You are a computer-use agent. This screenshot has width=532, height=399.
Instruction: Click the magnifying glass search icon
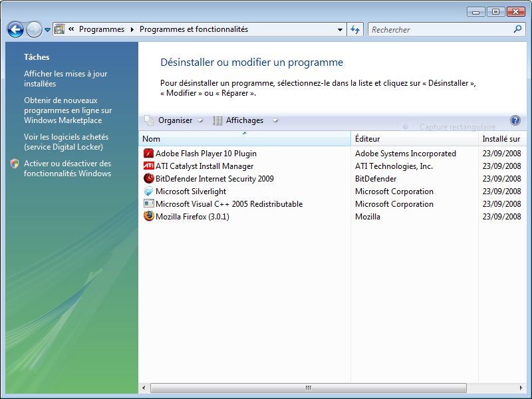(517, 29)
